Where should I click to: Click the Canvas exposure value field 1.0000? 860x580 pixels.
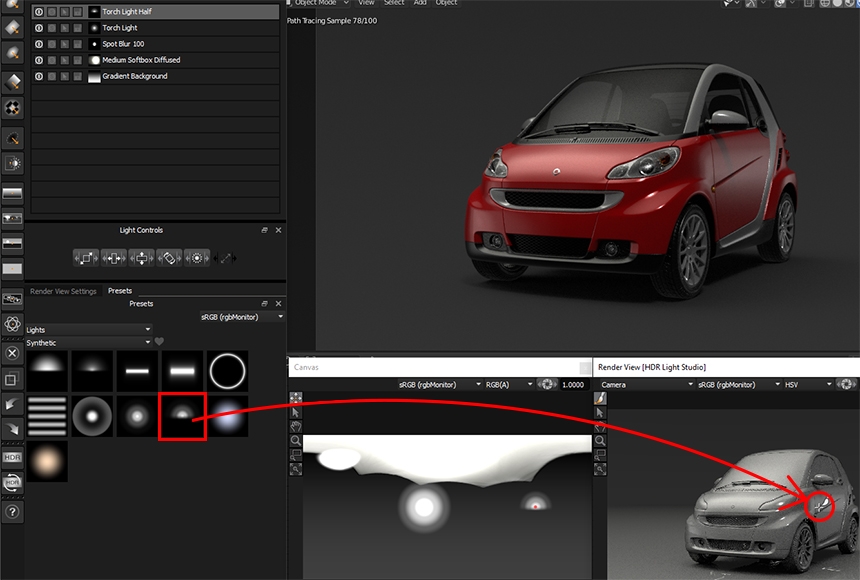tap(574, 385)
